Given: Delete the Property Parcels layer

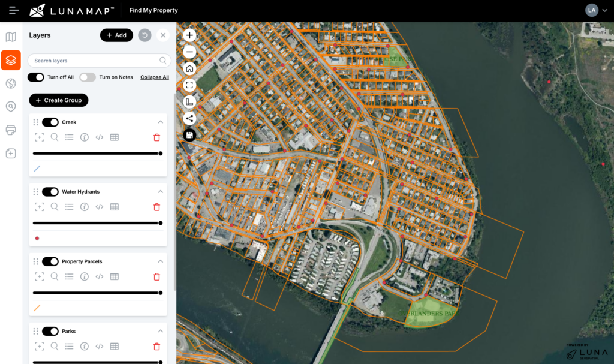Looking at the screenshot, I should point(156,276).
